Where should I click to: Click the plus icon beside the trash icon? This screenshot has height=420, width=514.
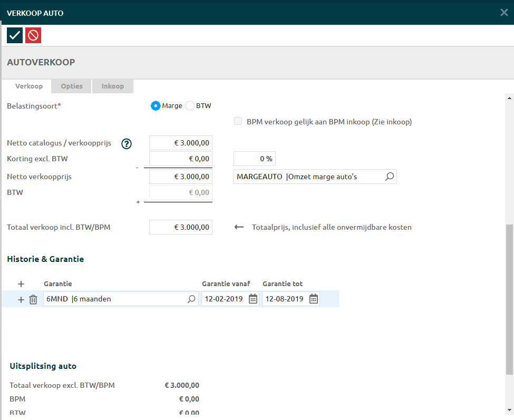coord(21,299)
